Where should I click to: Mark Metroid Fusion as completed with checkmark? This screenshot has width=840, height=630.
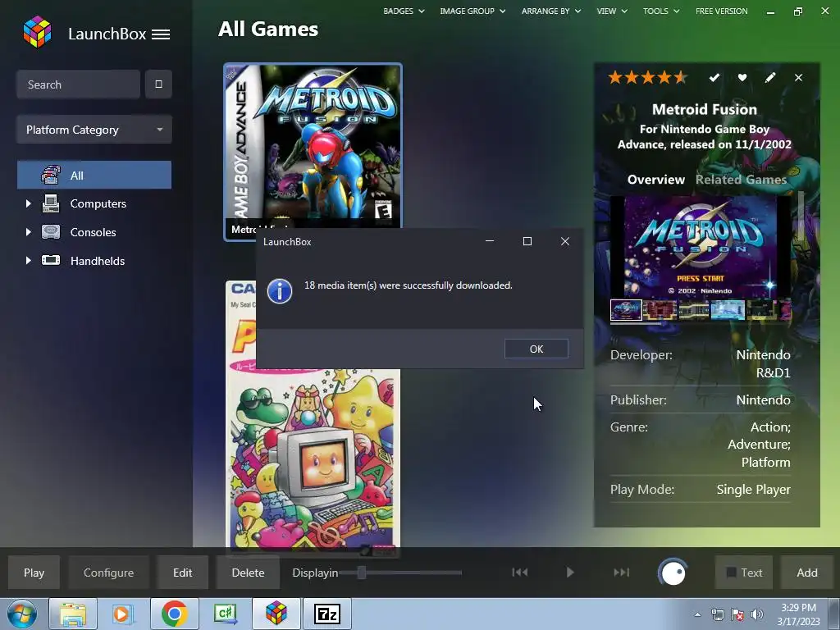point(714,78)
